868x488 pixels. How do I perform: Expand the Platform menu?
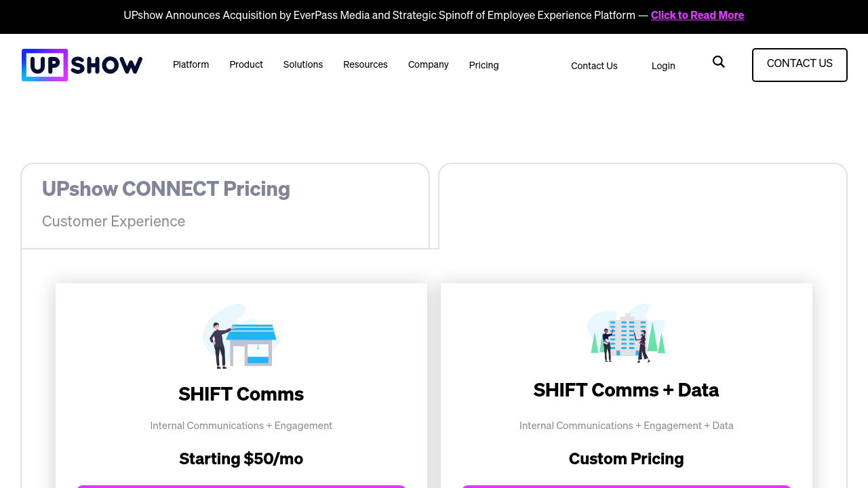(191, 65)
